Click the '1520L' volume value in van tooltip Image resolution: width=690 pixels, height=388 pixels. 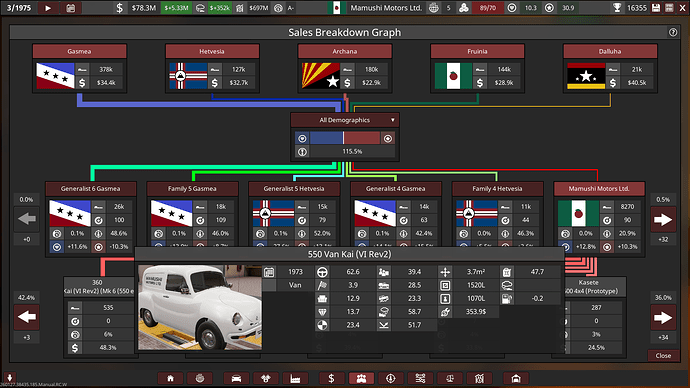coord(476,285)
